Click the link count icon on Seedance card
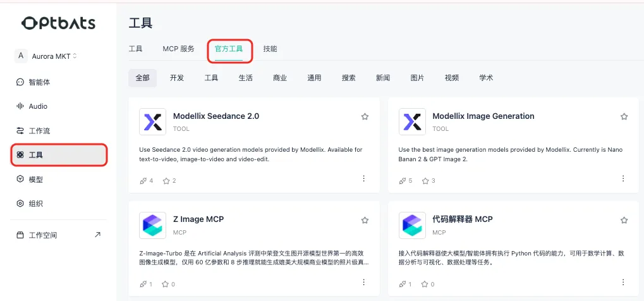Image resolution: width=644 pixels, height=301 pixels. tap(143, 181)
